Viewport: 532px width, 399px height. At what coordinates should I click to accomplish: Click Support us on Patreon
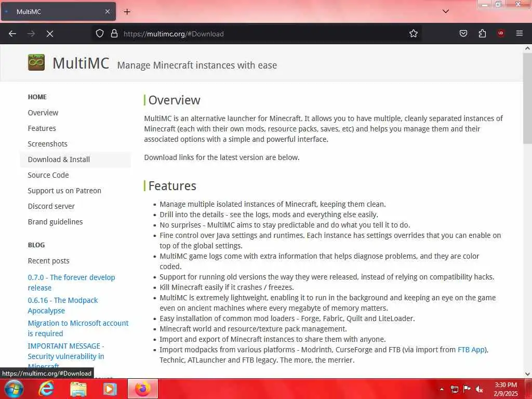click(x=64, y=191)
